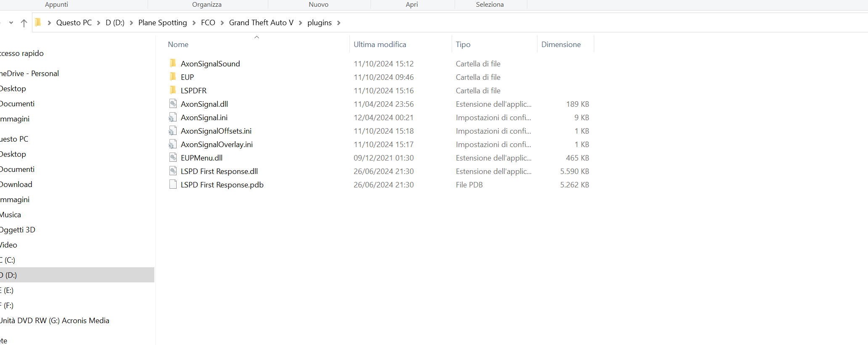Click the Appunti ribbon group label
The image size is (868, 345).
[x=56, y=4]
